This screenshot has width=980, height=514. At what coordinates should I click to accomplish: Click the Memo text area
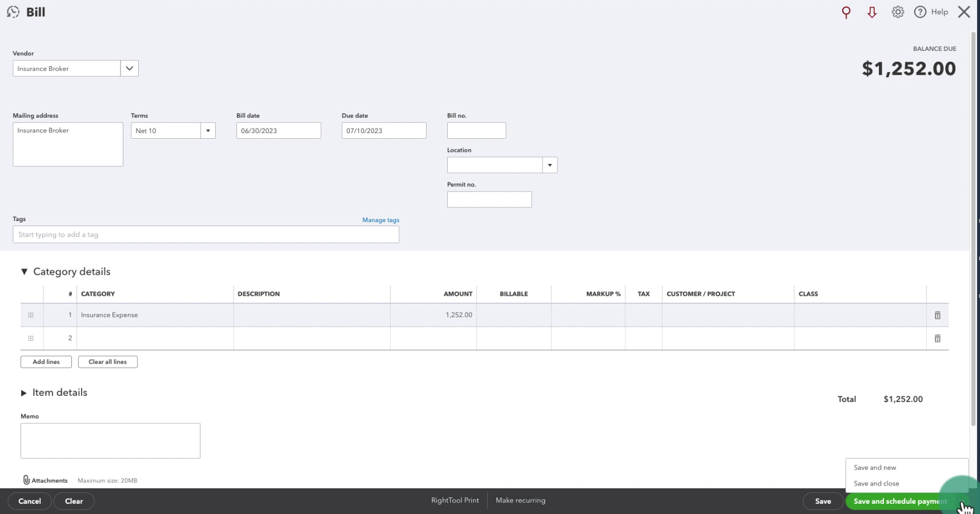[x=110, y=441]
